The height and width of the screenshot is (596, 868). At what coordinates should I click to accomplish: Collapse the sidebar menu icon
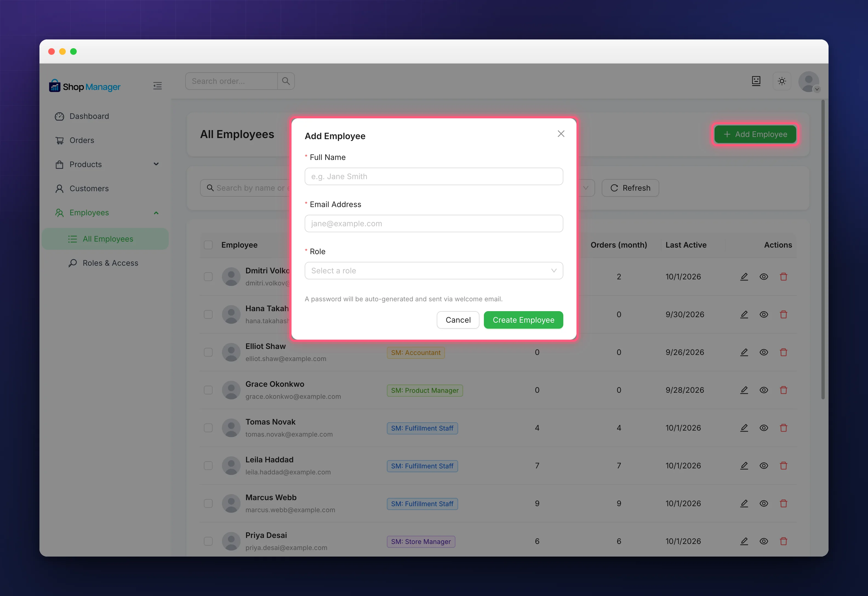coord(157,86)
